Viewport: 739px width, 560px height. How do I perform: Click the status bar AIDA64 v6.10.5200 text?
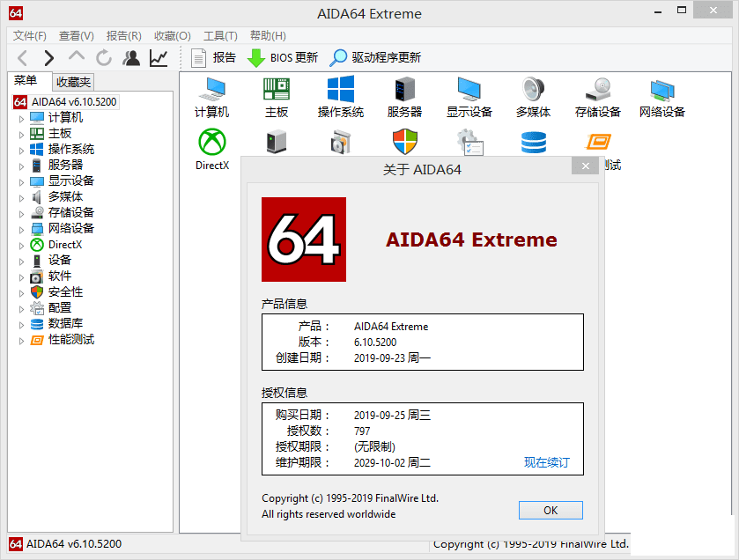tap(74, 544)
